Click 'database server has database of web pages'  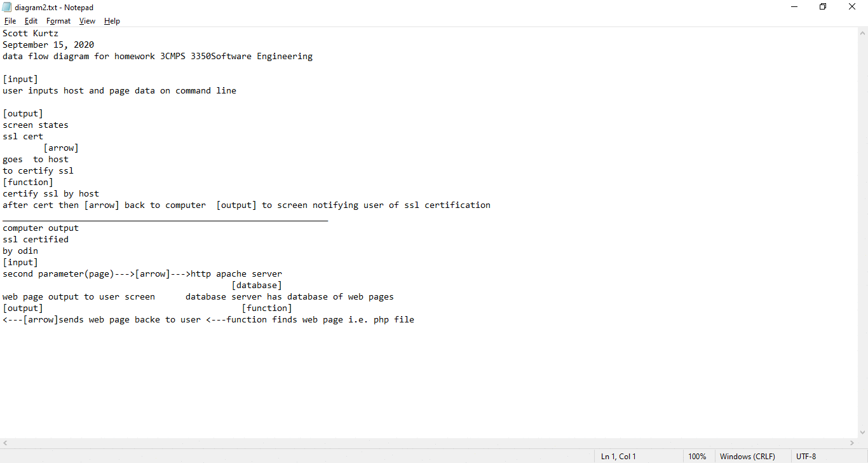click(x=290, y=297)
